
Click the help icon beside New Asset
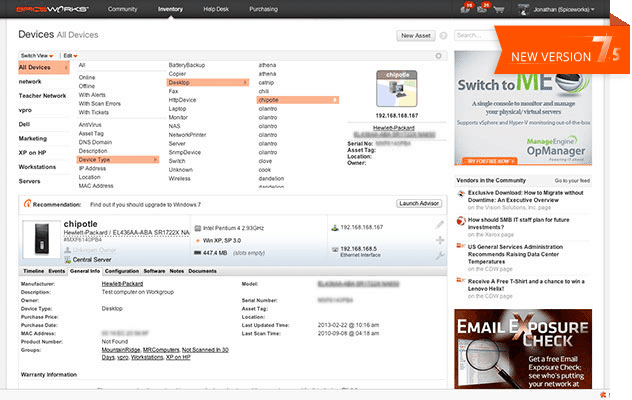coord(443,35)
